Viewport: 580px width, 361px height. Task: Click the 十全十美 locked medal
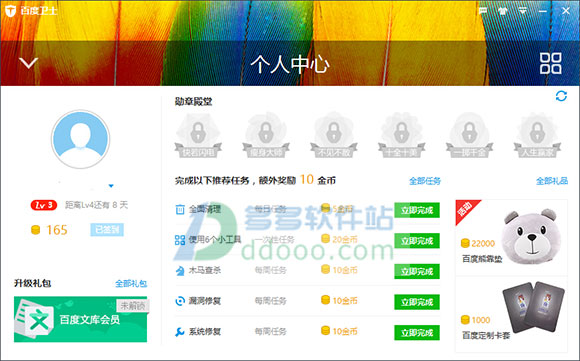pyautogui.click(x=401, y=135)
